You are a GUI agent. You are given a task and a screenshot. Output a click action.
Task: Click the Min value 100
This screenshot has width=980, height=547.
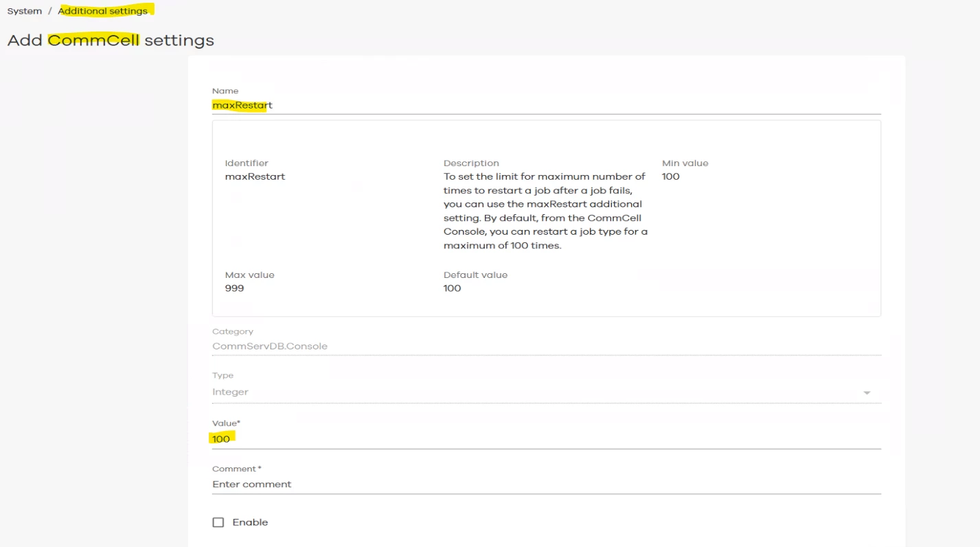pyautogui.click(x=670, y=176)
